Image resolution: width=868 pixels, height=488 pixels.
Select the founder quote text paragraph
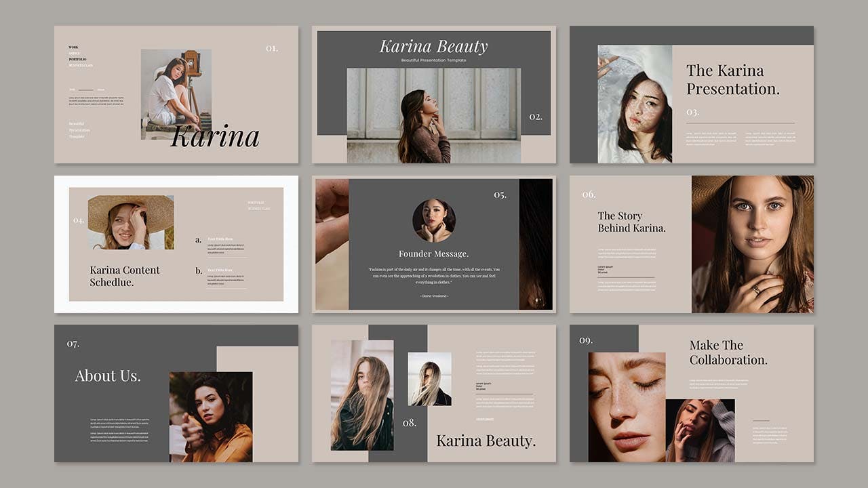[x=434, y=277]
